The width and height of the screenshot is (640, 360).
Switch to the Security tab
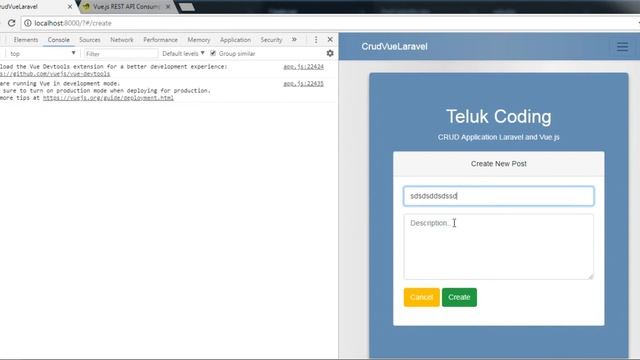coord(271,40)
